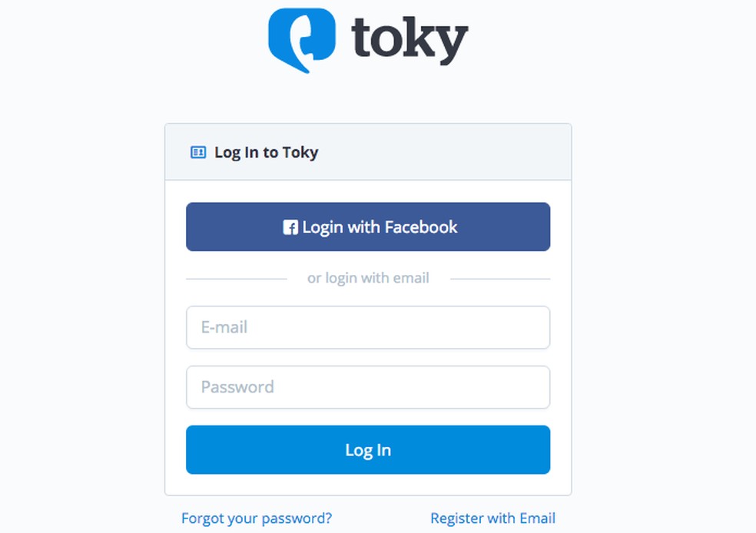
Task: Click inside the Password field
Action: pyautogui.click(x=368, y=387)
